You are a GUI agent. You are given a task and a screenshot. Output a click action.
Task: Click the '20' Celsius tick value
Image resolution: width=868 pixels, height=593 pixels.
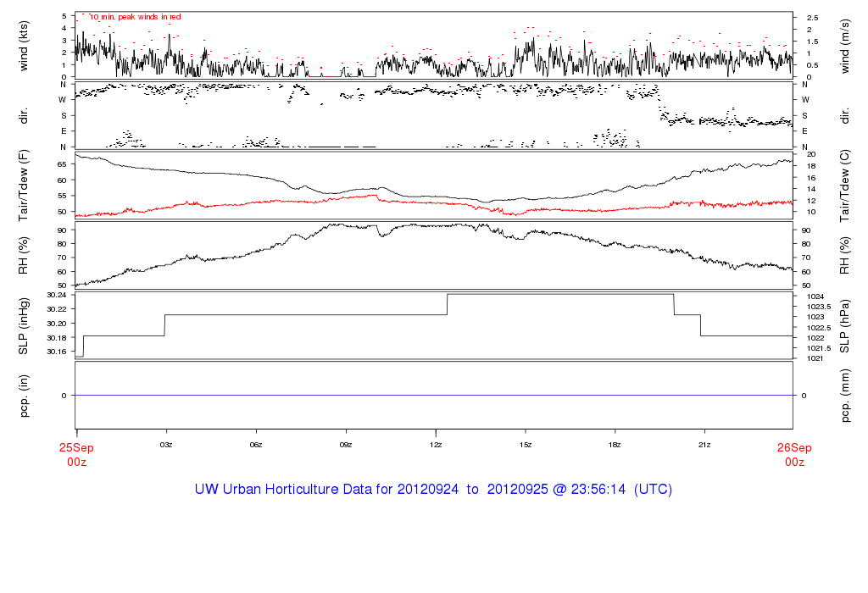pos(811,154)
